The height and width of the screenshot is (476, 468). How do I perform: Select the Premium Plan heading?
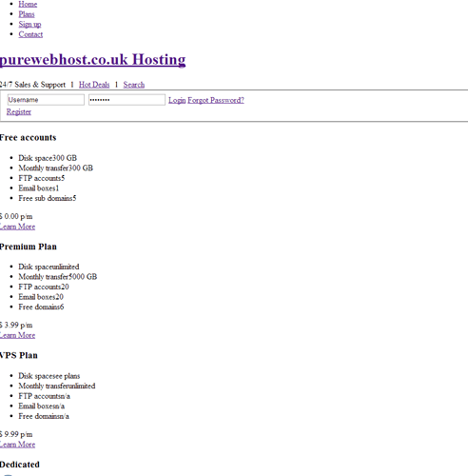tap(29, 247)
